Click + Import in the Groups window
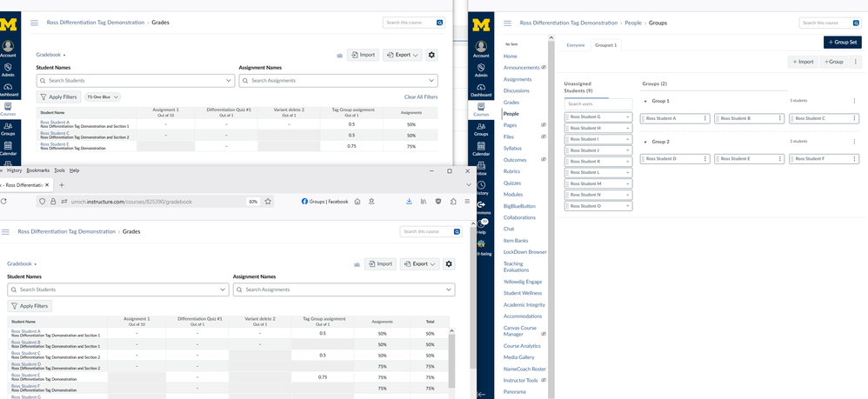This screenshot has height=399, width=868. (803, 62)
